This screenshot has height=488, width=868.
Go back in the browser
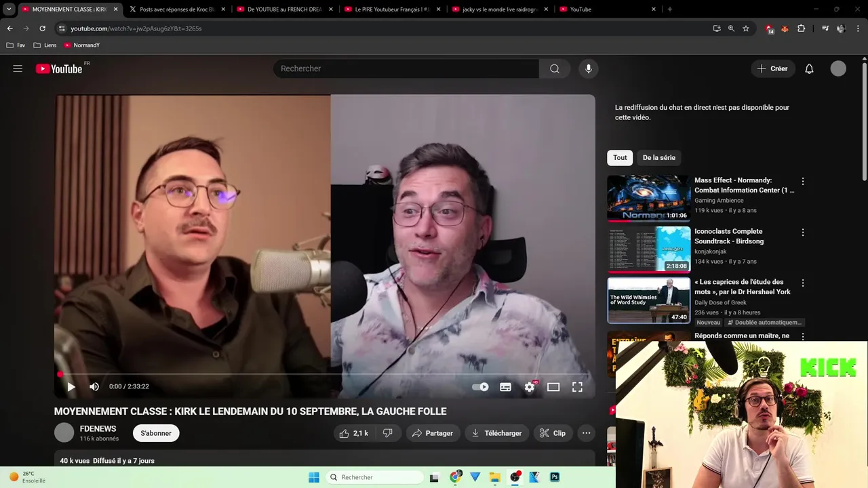click(9, 28)
